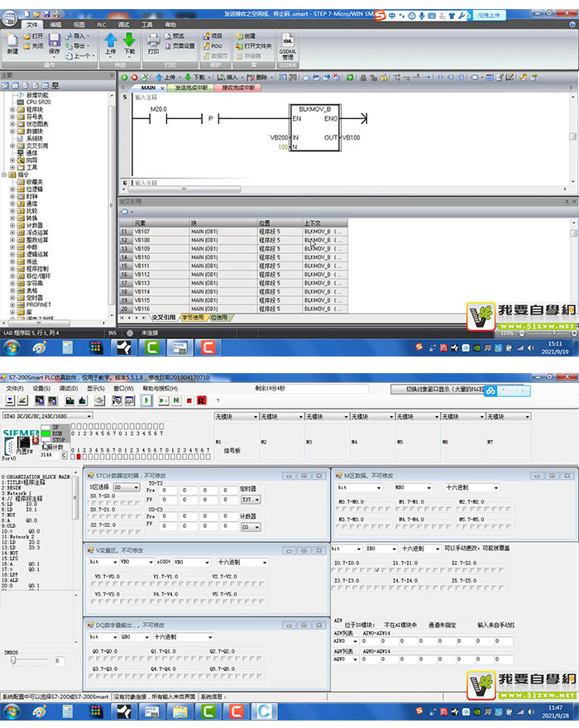The height and width of the screenshot is (728, 579).
Task: Toggle the checked I0 input bit checkbox
Action: point(377,570)
